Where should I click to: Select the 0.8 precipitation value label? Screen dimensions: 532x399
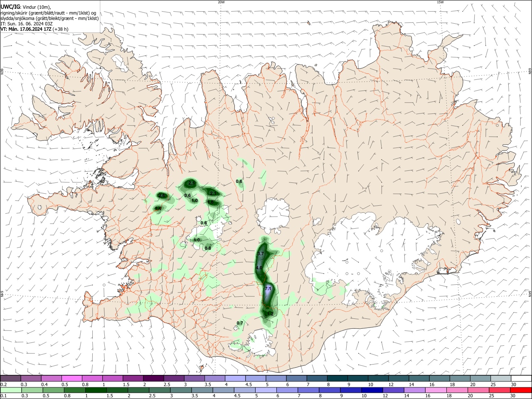tap(208, 248)
